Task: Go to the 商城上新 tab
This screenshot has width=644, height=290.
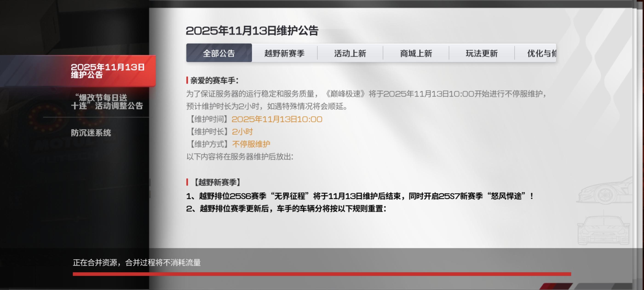Action: click(x=416, y=53)
